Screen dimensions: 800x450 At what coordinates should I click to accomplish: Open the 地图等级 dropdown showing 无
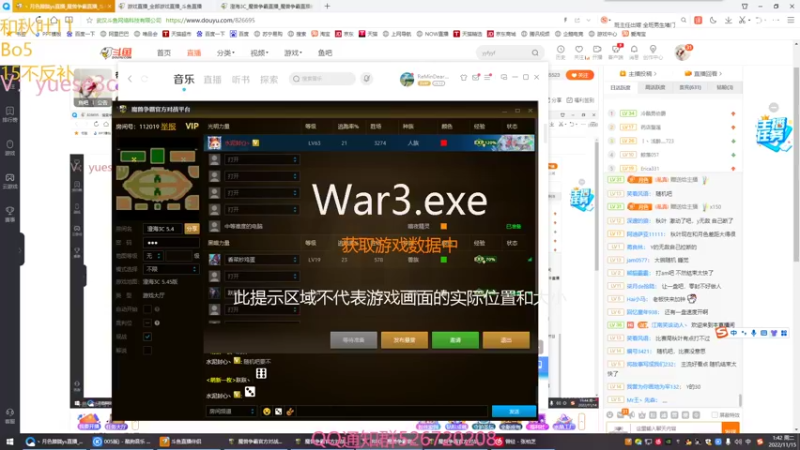[x=153, y=256]
